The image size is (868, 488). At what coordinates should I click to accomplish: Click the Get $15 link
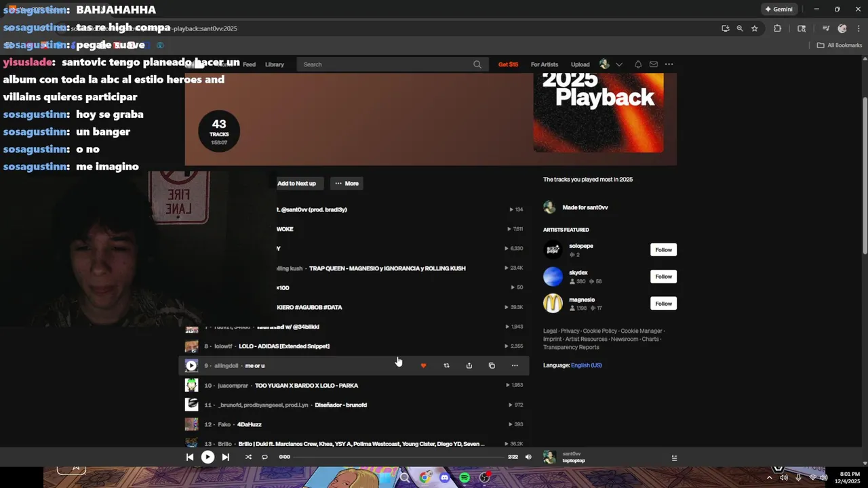click(508, 64)
